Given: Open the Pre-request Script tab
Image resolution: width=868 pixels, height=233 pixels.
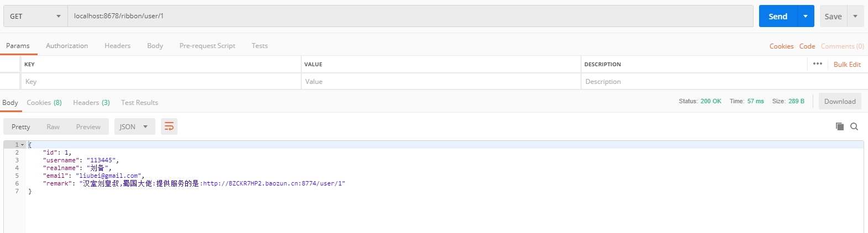Looking at the screenshot, I should pyautogui.click(x=207, y=46).
